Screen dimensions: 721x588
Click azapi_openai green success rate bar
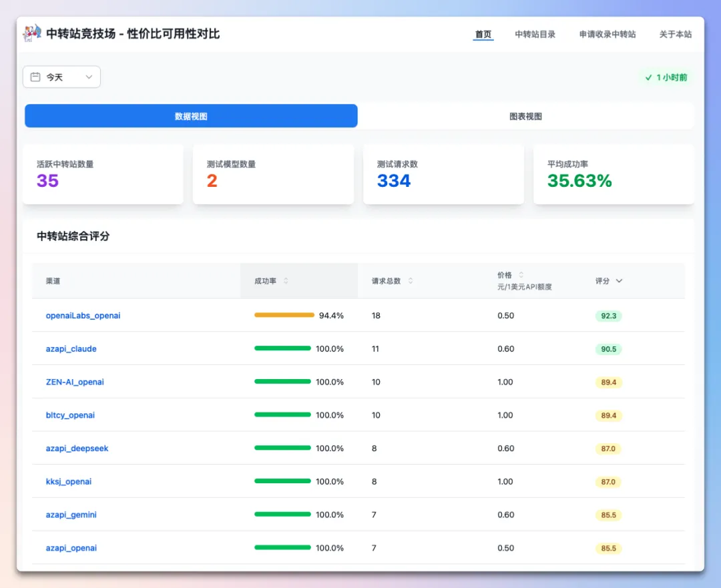pos(282,547)
